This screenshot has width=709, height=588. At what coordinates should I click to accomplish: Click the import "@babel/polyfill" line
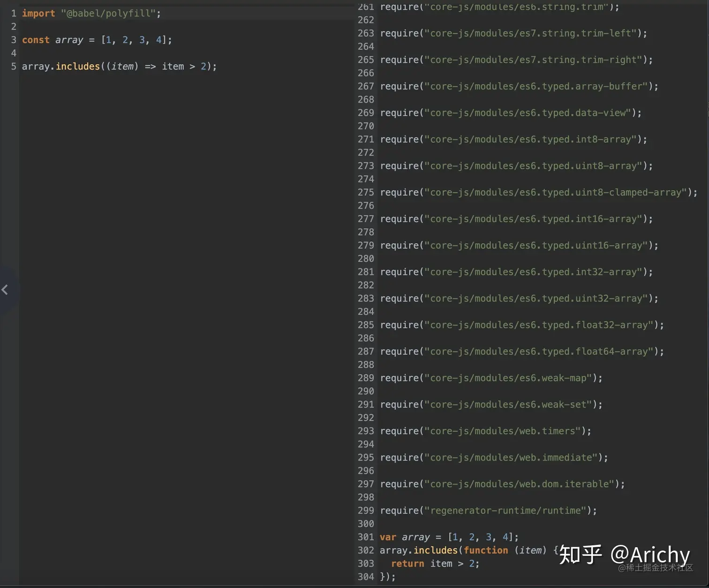(91, 14)
